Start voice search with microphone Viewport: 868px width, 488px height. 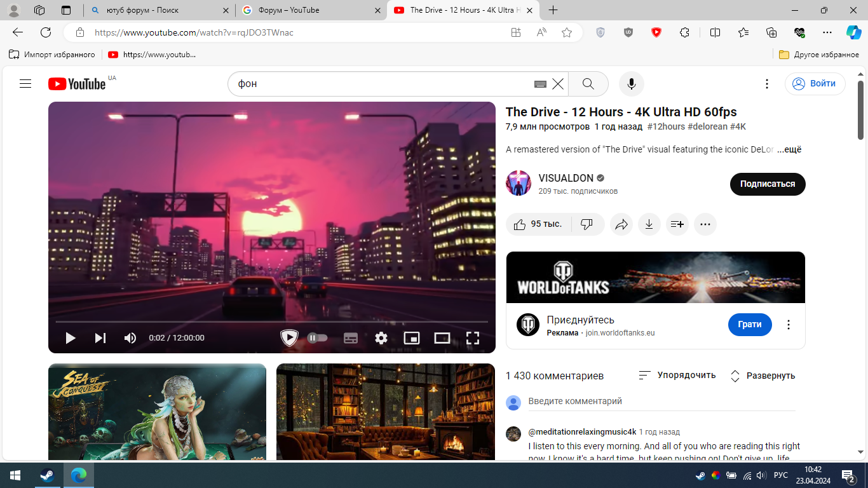tap(632, 84)
